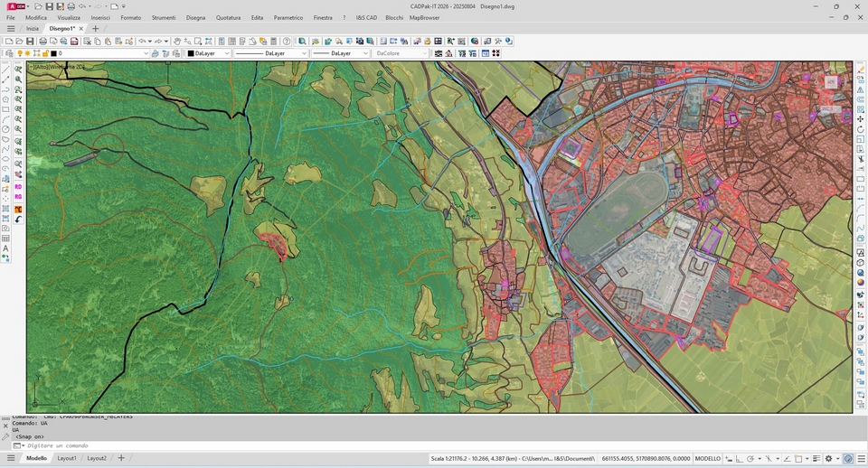Switch to the Layout1 tab

click(x=67, y=458)
